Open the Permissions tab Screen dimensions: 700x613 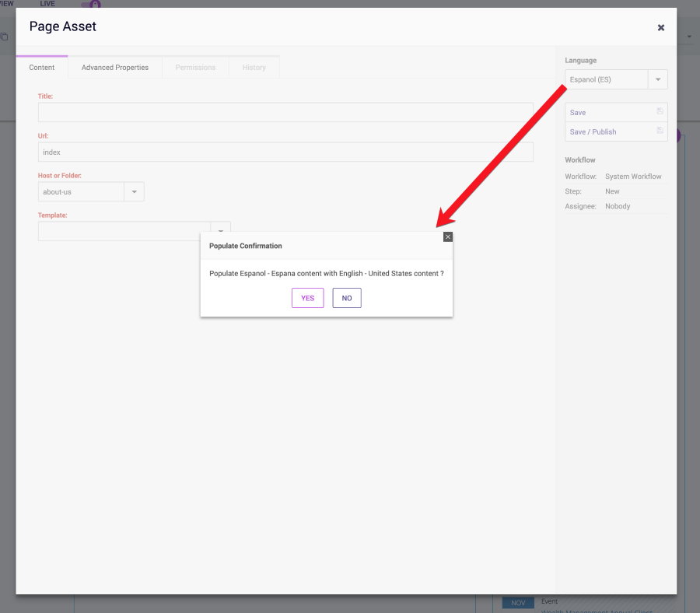tap(195, 68)
